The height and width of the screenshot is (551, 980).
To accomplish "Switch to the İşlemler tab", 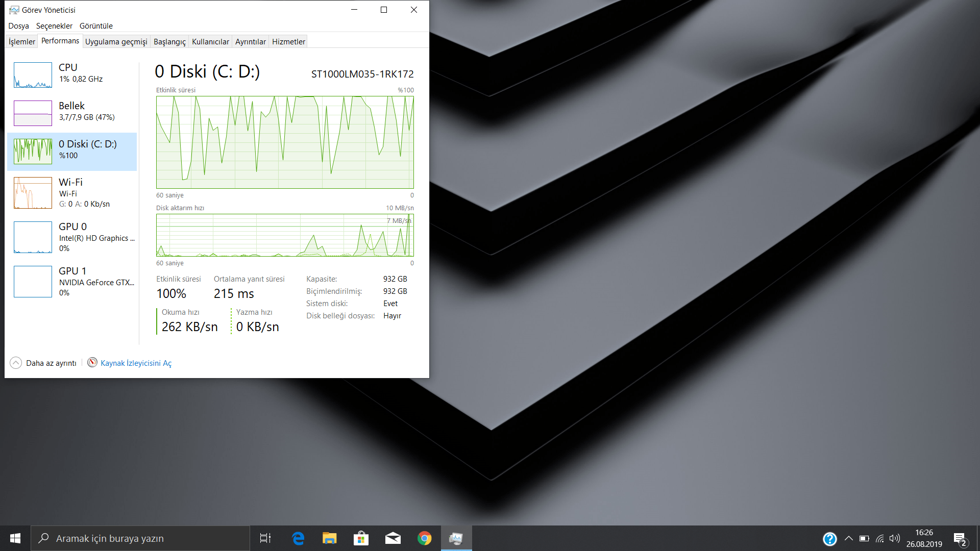I will 21,41.
